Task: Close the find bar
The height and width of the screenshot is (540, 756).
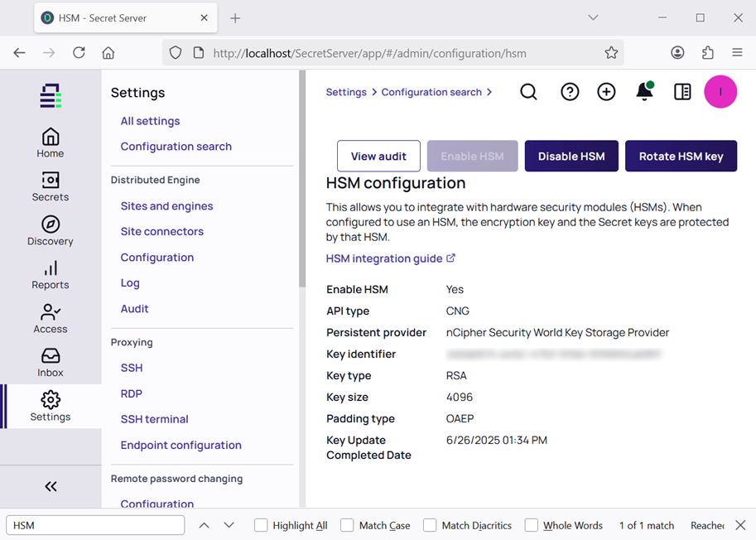Action: [740, 525]
